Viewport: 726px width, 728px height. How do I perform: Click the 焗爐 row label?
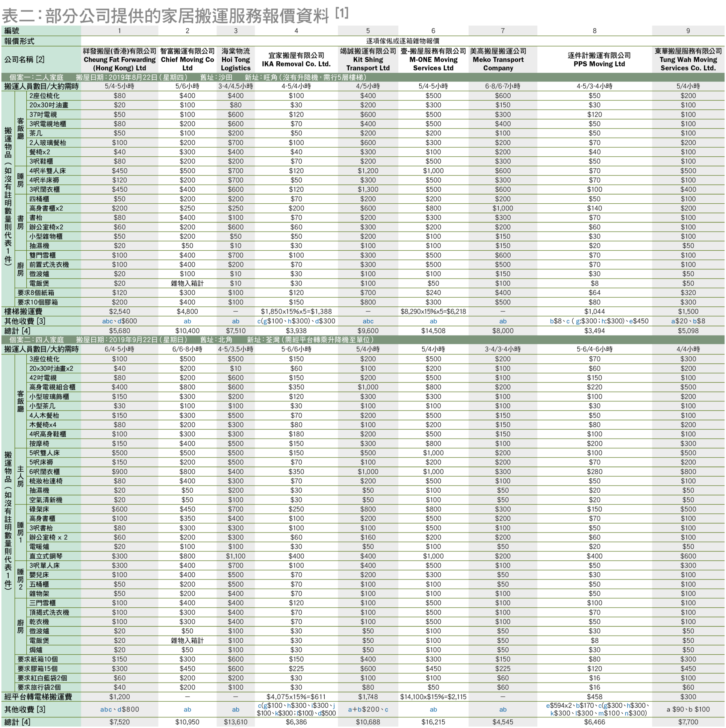pyautogui.click(x=36, y=649)
